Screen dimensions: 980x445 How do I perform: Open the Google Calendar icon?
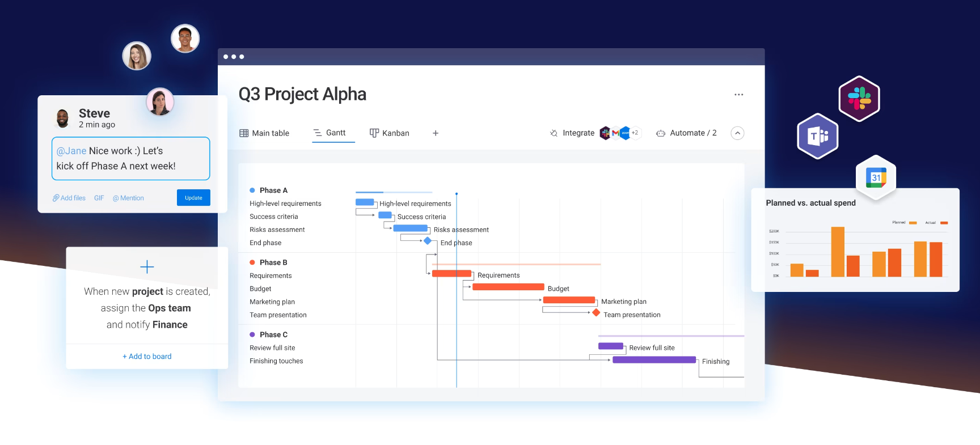click(x=876, y=177)
